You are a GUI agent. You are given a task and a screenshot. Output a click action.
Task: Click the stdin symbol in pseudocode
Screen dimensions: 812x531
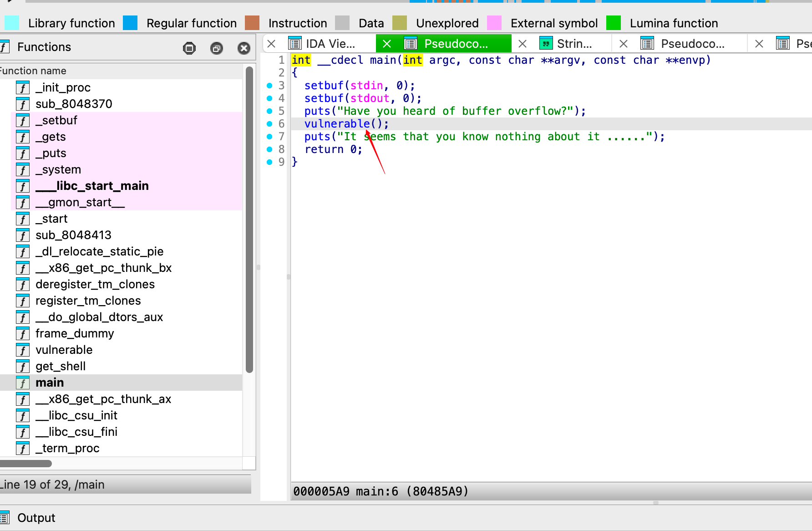pyautogui.click(x=366, y=86)
